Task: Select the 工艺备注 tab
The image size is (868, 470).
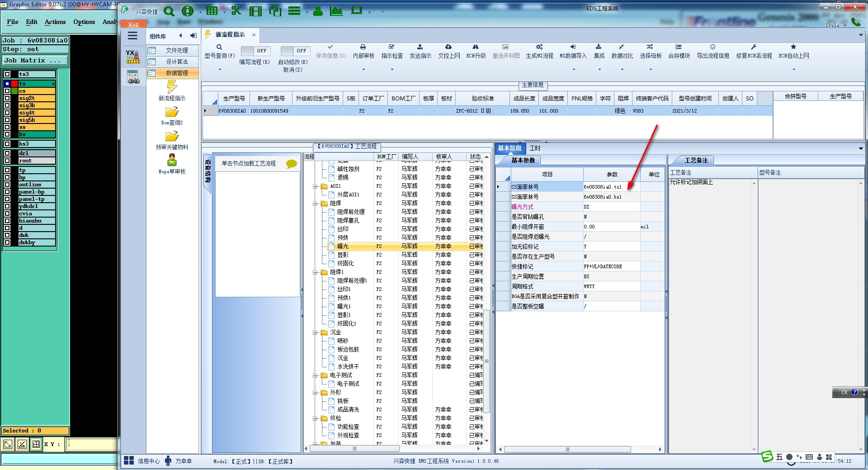Action: coord(696,160)
